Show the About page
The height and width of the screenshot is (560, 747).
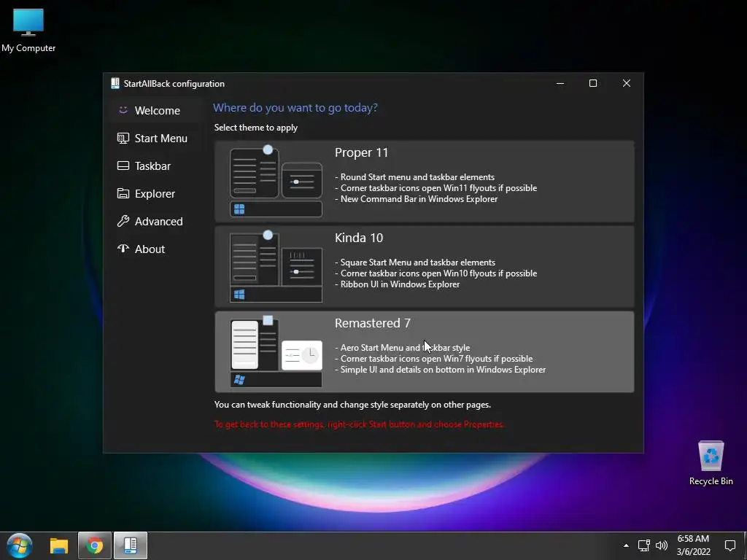tap(155, 249)
